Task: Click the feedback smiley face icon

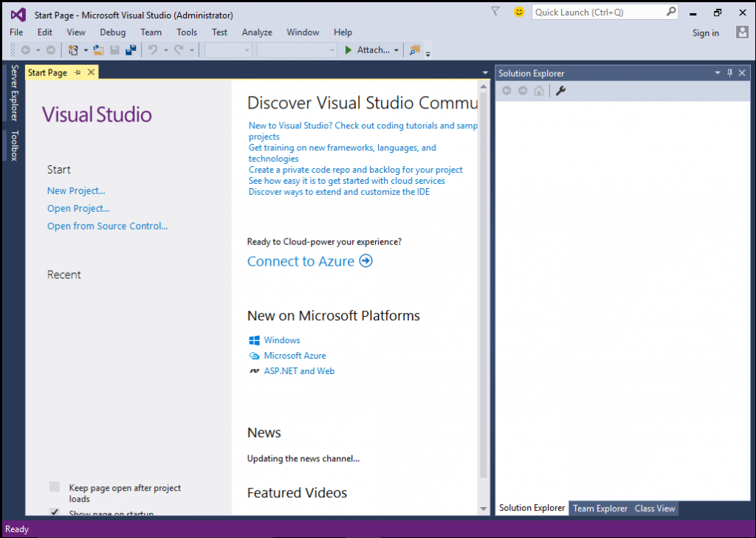Action: point(519,12)
